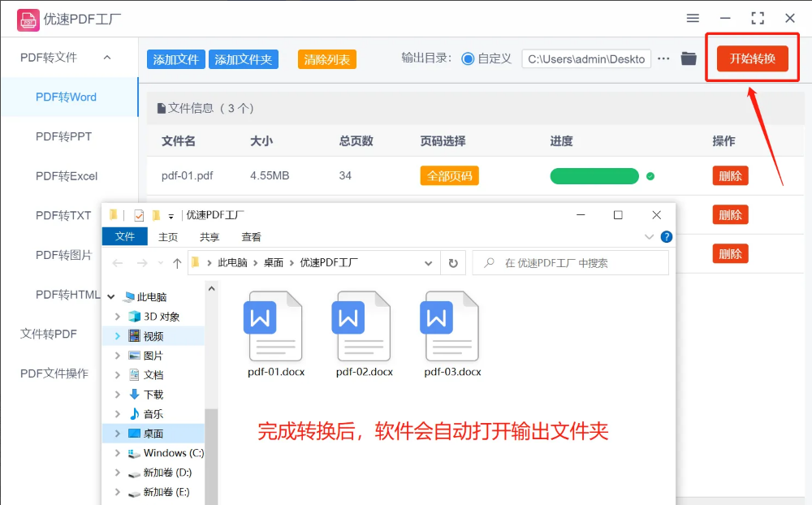Expand the Explorer ribbon chevron
The height and width of the screenshot is (505, 812).
point(649,237)
